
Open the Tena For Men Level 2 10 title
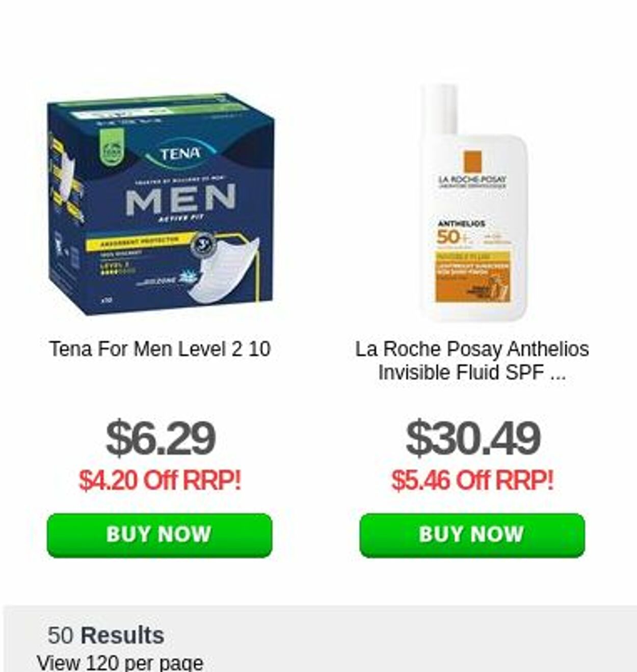click(160, 350)
